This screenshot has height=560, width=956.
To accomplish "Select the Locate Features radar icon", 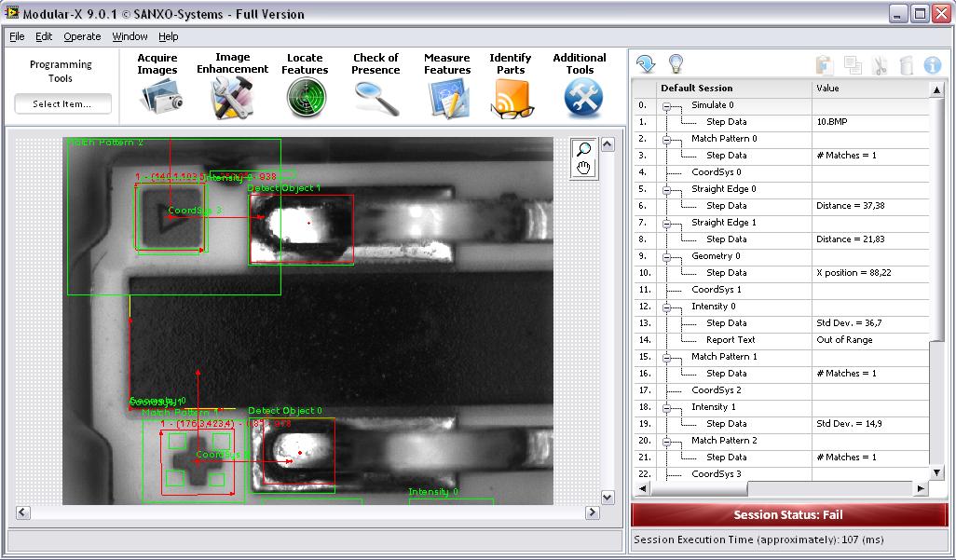I will (x=305, y=97).
